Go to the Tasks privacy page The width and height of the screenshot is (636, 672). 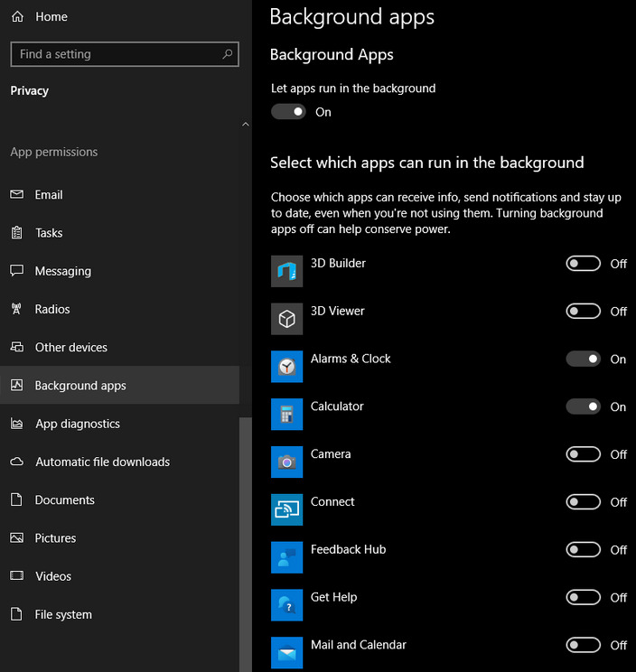tap(119, 233)
